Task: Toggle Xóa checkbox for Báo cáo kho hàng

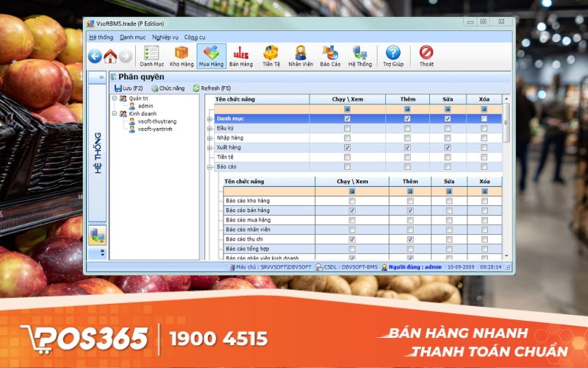Action: (x=484, y=201)
